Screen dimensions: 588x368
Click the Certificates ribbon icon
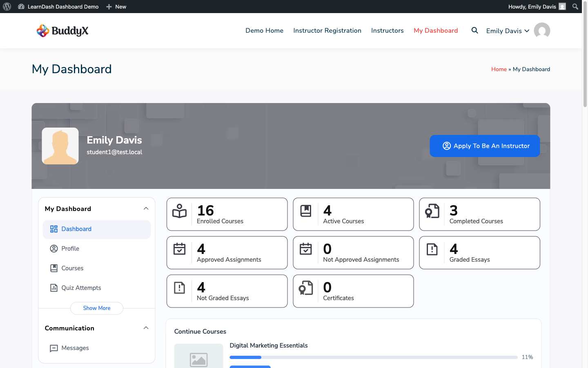[x=306, y=288]
